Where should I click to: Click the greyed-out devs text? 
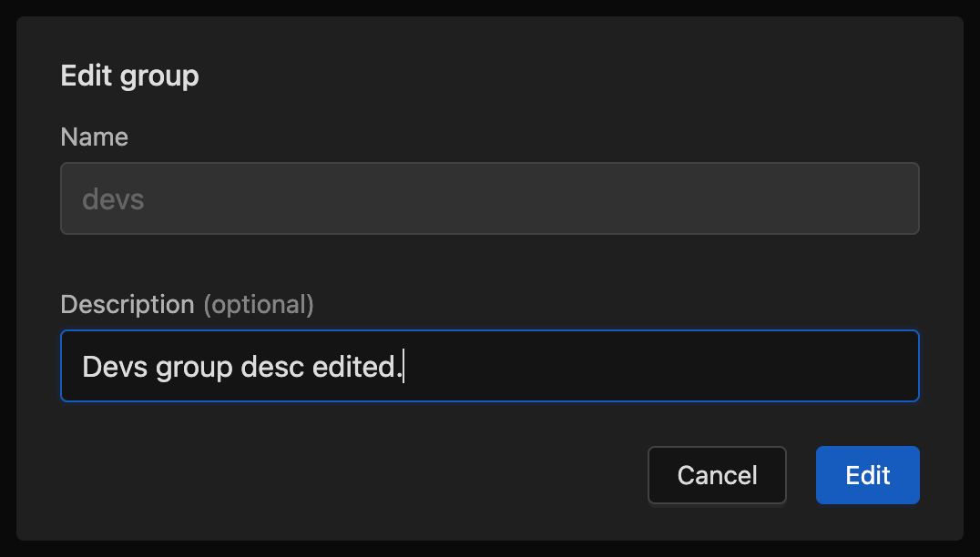click(x=113, y=200)
